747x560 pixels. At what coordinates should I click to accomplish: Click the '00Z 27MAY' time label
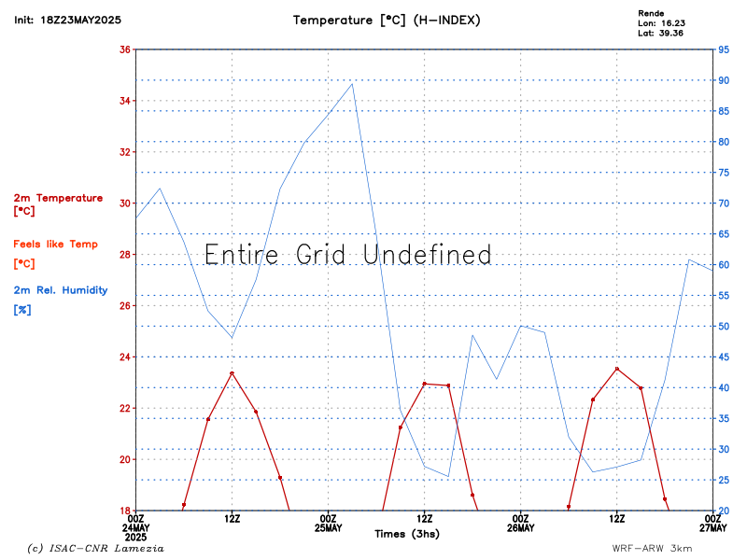[x=713, y=523]
